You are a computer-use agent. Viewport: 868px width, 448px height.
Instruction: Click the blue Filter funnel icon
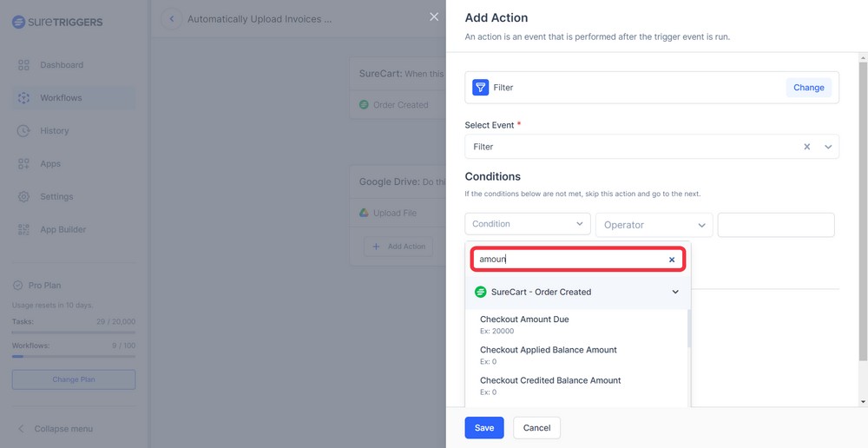click(x=480, y=88)
